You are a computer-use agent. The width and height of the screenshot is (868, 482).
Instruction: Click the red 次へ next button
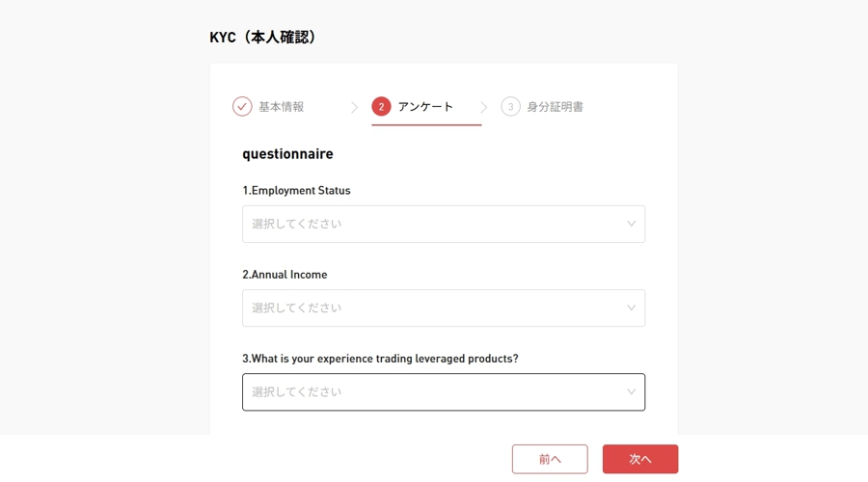[x=640, y=459]
